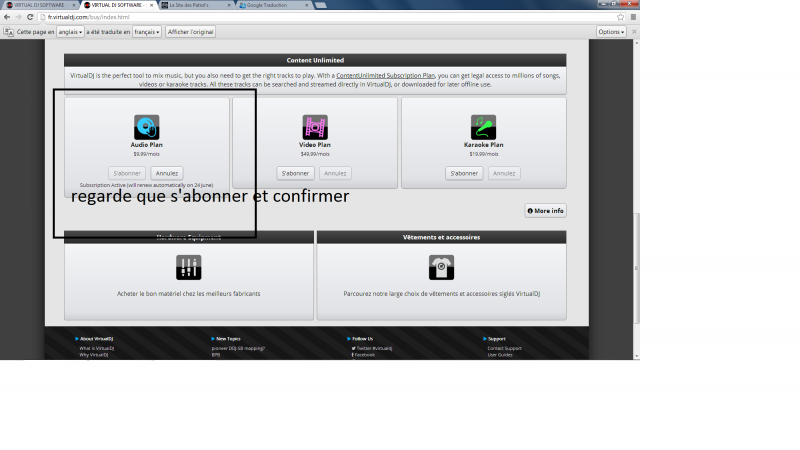Open the Chrome menu icon
The height and width of the screenshot is (450, 800).
tap(633, 17)
